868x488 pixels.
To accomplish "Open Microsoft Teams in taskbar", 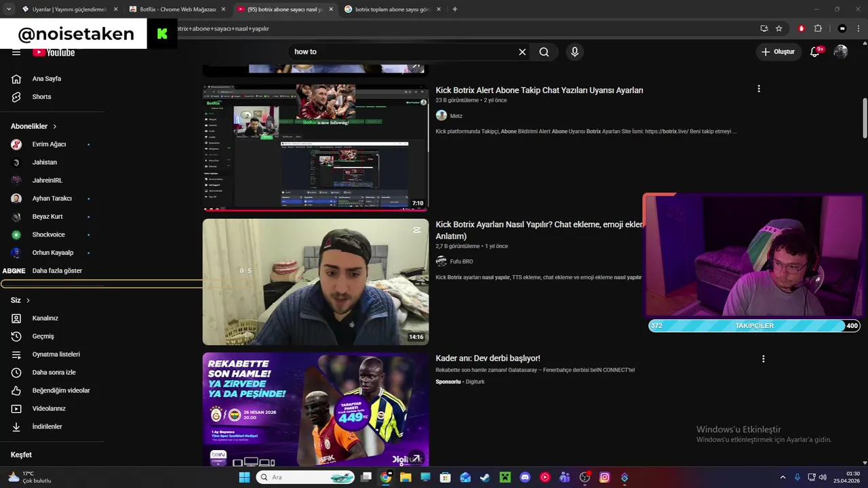I will [x=564, y=477].
